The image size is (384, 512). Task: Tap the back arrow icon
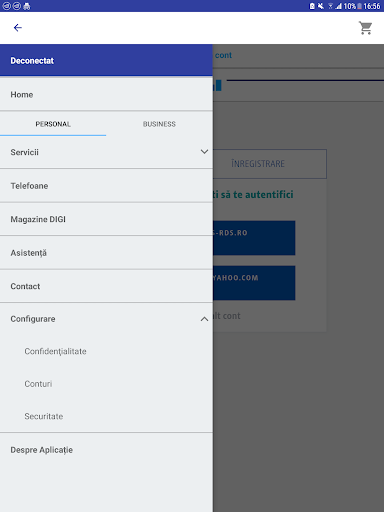coord(18,28)
